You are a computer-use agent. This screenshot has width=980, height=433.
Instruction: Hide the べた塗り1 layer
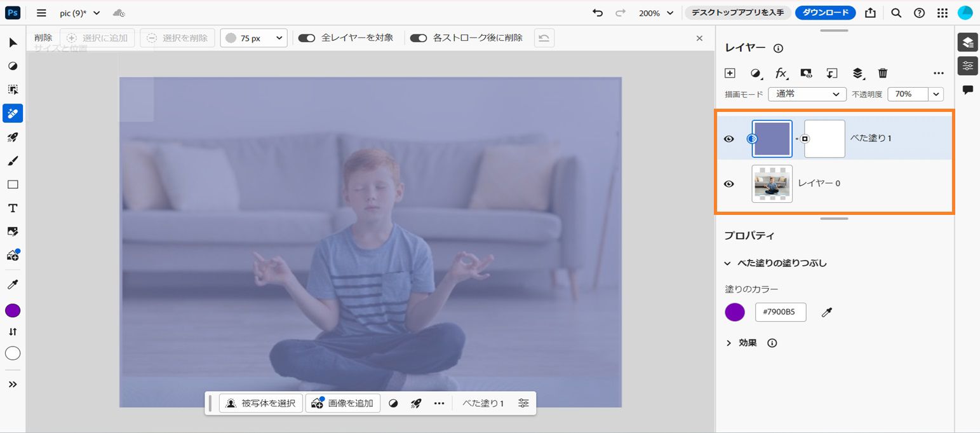click(x=729, y=137)
